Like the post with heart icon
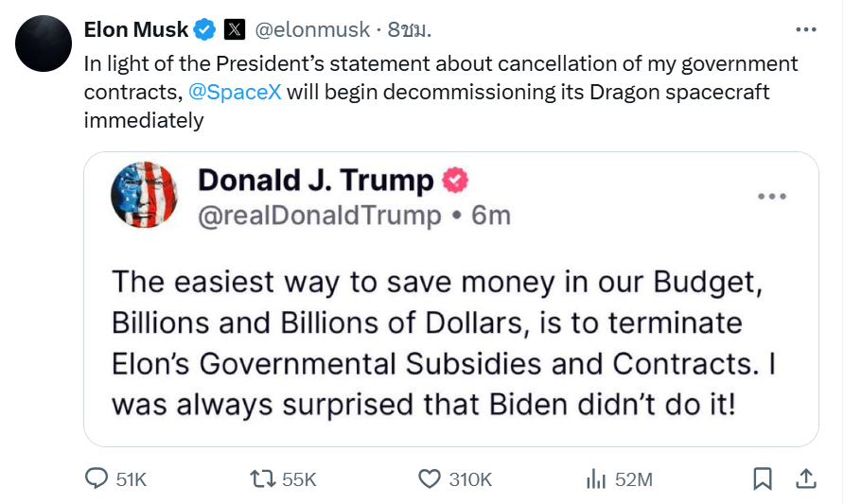The width and height of the screenshot is (844, 504). [x=430, y=478]
